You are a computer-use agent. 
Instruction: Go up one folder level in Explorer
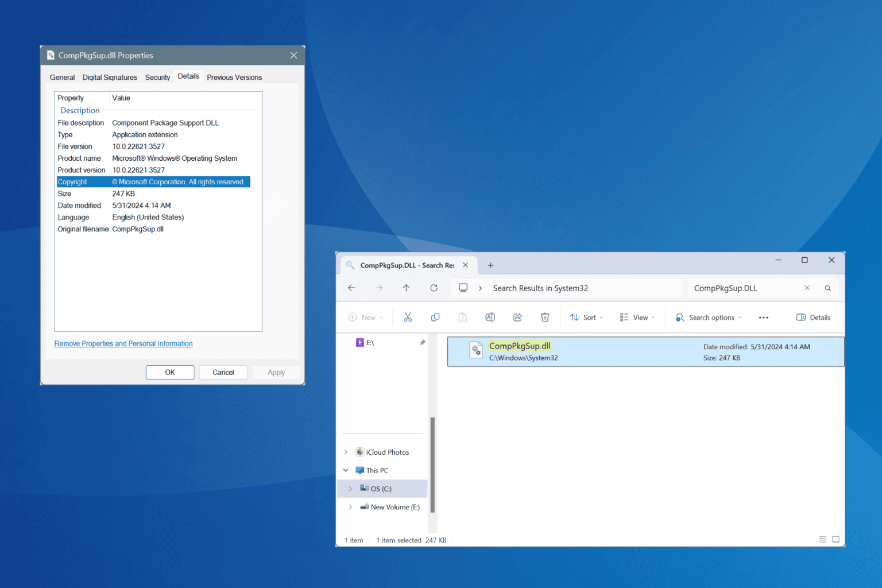pyautogui.click(x=406, y=288)
